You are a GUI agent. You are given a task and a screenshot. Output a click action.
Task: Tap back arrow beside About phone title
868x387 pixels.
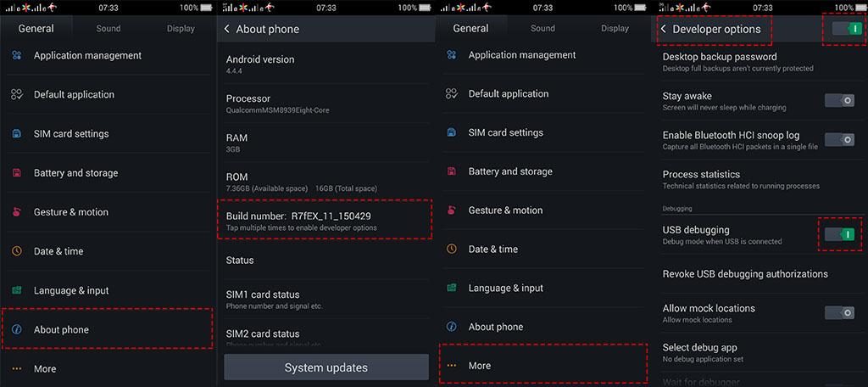227,30
